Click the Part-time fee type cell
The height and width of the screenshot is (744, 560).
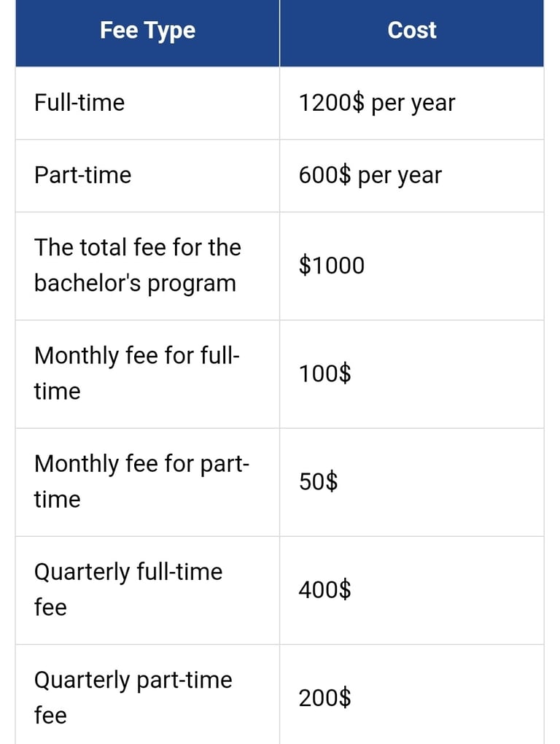pyautogui.click(x=82, y=176)
